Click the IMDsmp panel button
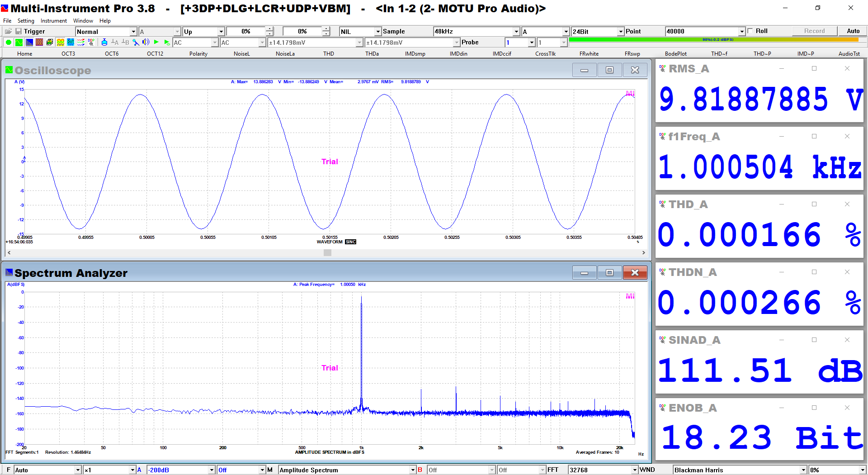This screenshot has width=868, height=475. (x=415, y=53)
